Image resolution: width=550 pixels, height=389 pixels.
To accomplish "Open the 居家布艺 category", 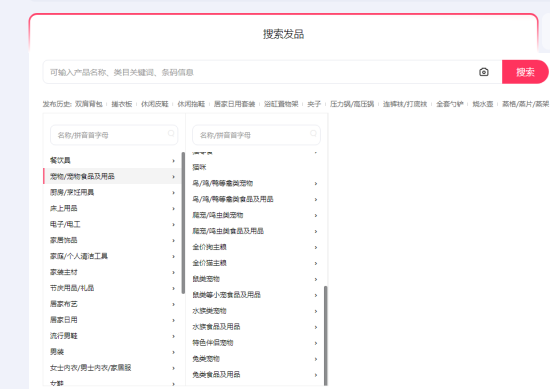I will click(x=112, y=304).
